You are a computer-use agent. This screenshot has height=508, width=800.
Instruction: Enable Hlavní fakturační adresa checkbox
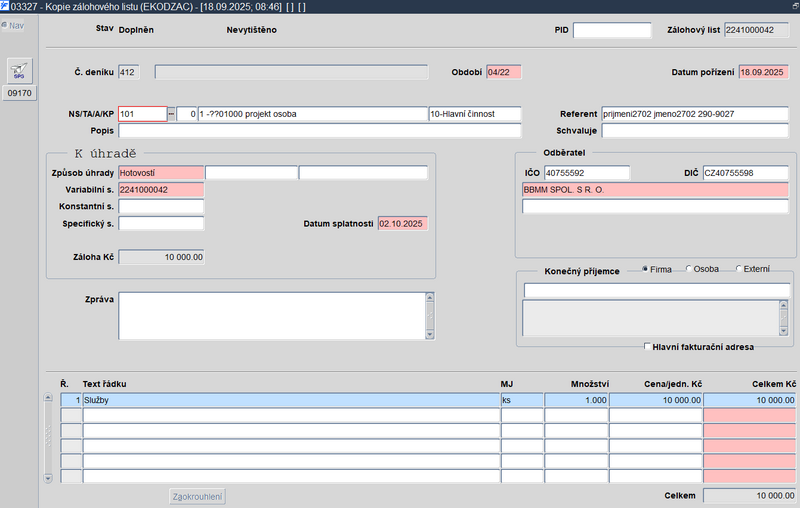coord(647,347)
